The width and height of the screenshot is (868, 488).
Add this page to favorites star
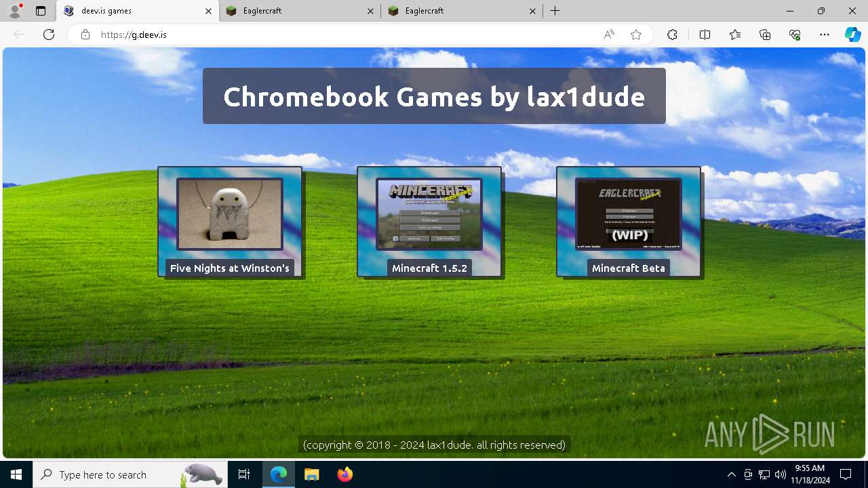pyautogui.click(x=636, y=35)
